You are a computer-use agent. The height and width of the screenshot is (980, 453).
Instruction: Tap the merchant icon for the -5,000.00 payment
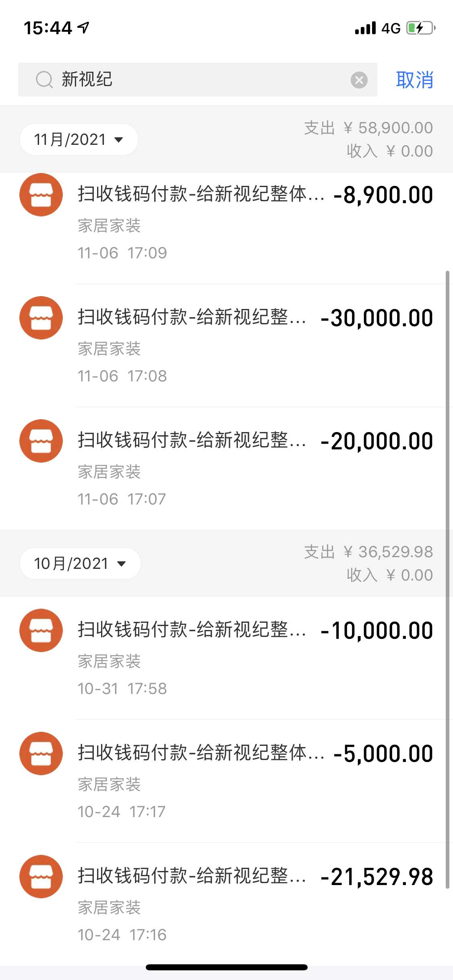pyautogui.click(x=41, y=754)
